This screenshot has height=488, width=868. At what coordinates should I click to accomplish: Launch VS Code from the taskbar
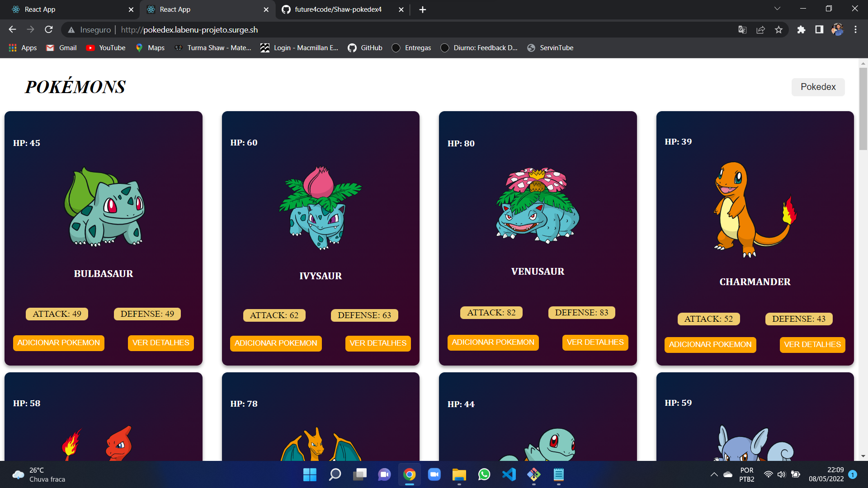click(x=509, y=475)
